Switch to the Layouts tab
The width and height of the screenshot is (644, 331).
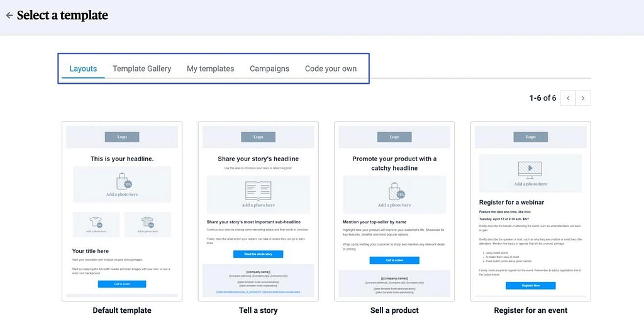pos(83,69)
